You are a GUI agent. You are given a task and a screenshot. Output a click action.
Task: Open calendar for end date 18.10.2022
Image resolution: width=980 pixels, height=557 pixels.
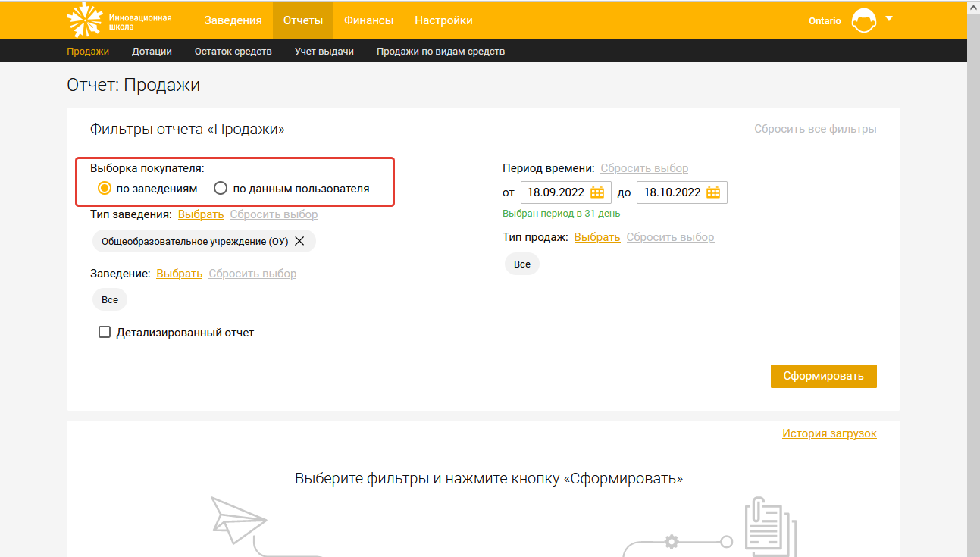713,192
